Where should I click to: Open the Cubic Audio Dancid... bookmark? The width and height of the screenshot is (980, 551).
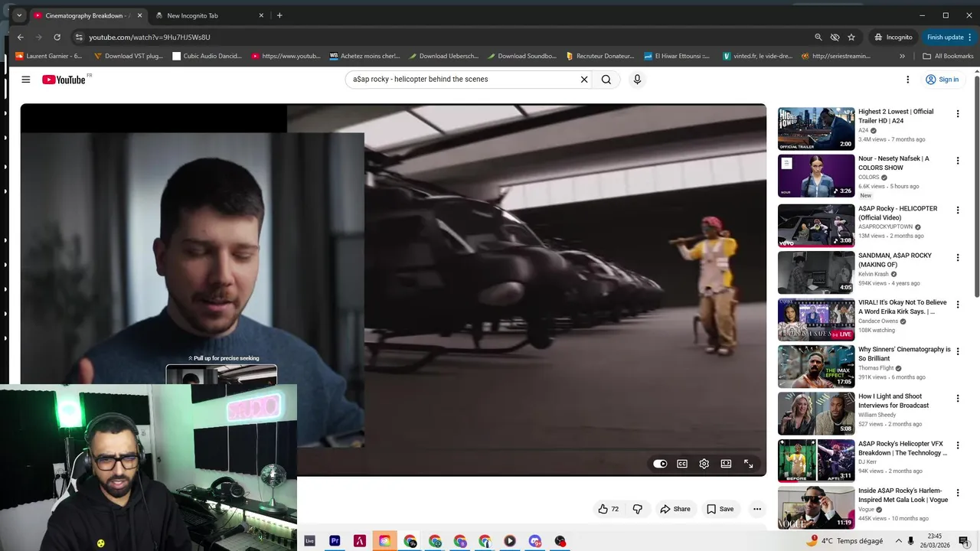(207, 56)
